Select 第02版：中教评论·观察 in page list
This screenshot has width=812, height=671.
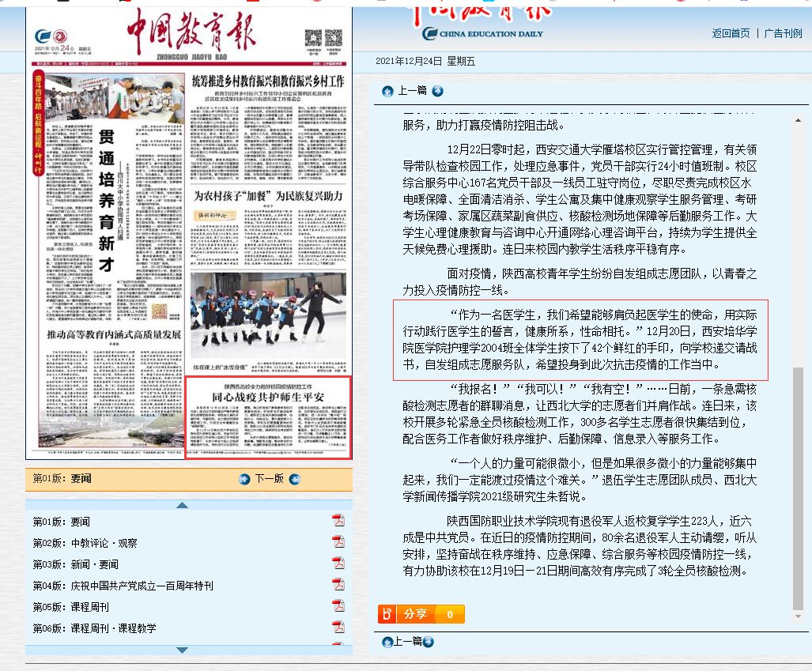click(85, 543)
